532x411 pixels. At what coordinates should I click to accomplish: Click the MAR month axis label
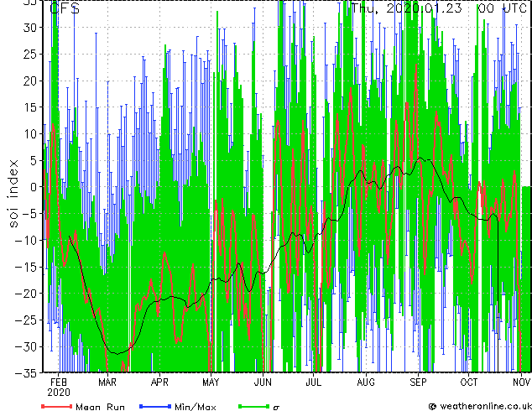tap(107, 382)
